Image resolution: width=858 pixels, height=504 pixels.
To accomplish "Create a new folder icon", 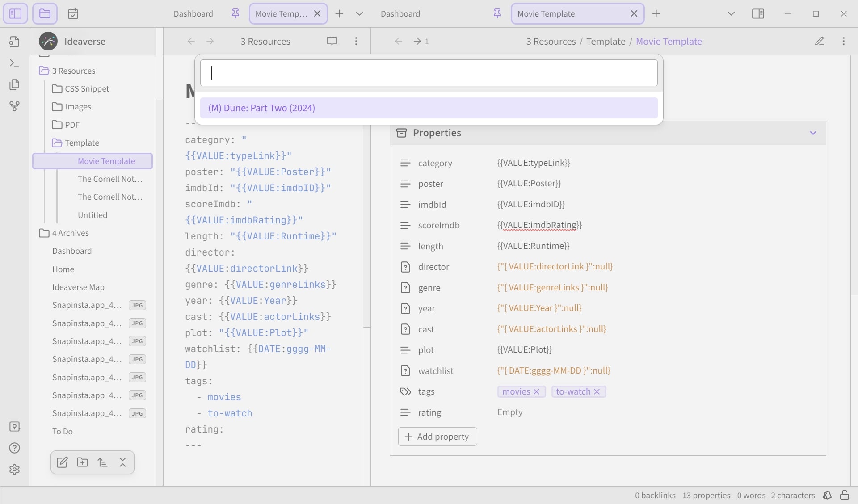I will click(82, 462).
